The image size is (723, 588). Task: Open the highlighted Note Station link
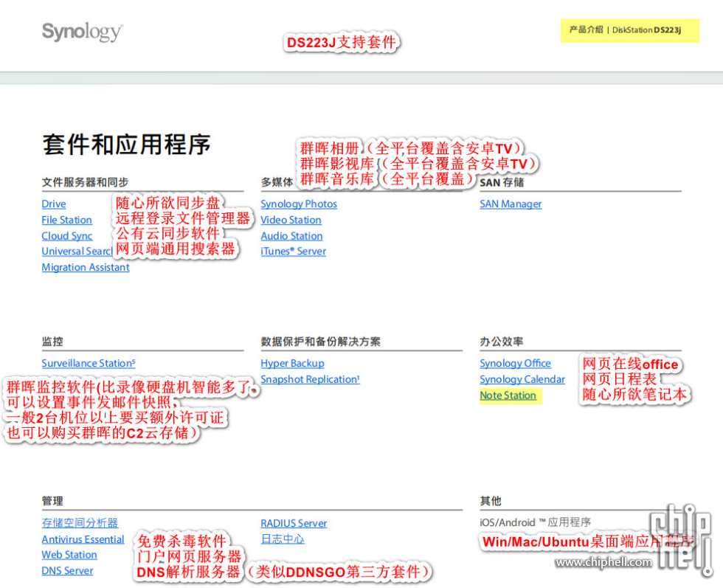(508, 395)
